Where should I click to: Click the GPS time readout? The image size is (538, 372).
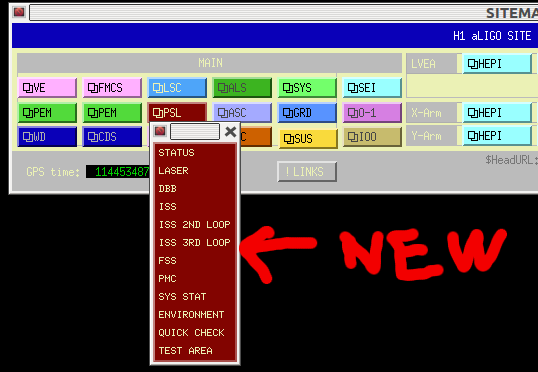point(117,172)
